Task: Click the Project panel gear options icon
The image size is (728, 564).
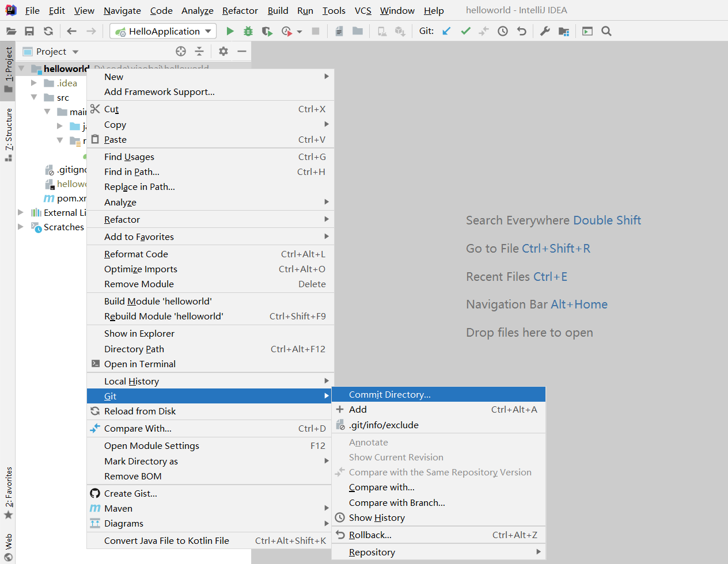Action: click(223, 51)
